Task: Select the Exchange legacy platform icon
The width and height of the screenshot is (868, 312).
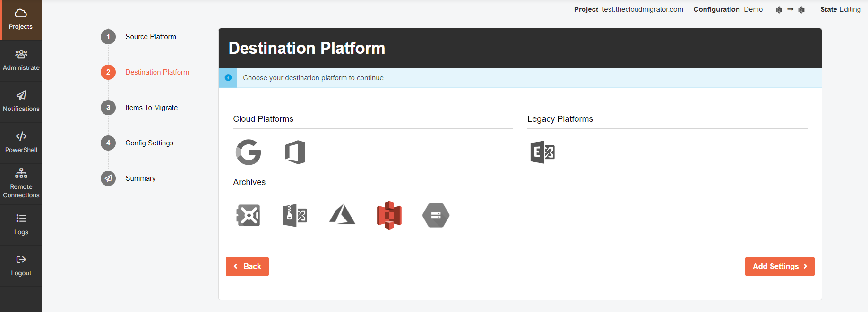Action: [542, 152]
